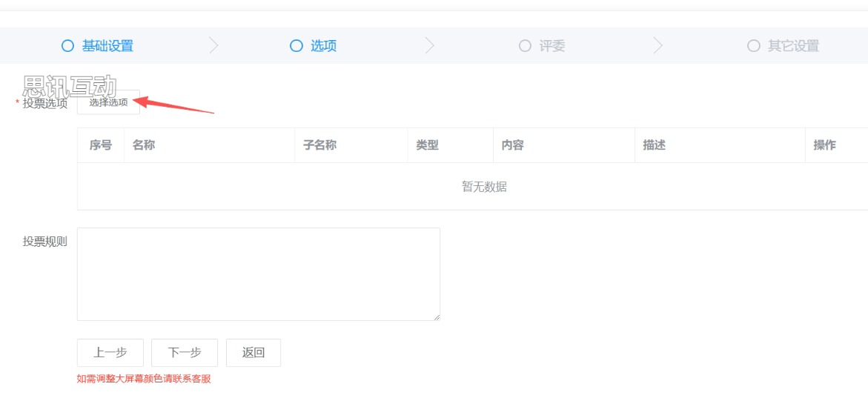Image resolution: width=868 pixels, height=418 pixels.
Task: Click the grey circle icon beside 评委
Action: [x=525, y=46]
